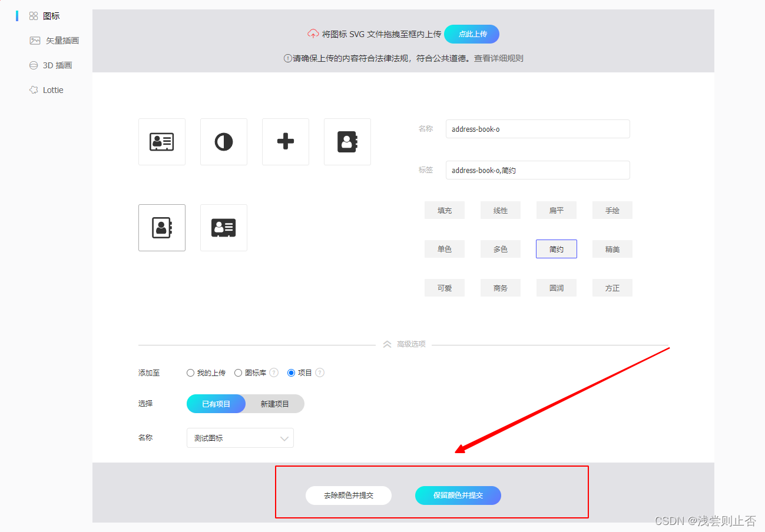Toggle the 精美 tag
The width and height of the screenshot is (765, 532).
point(612,249)
